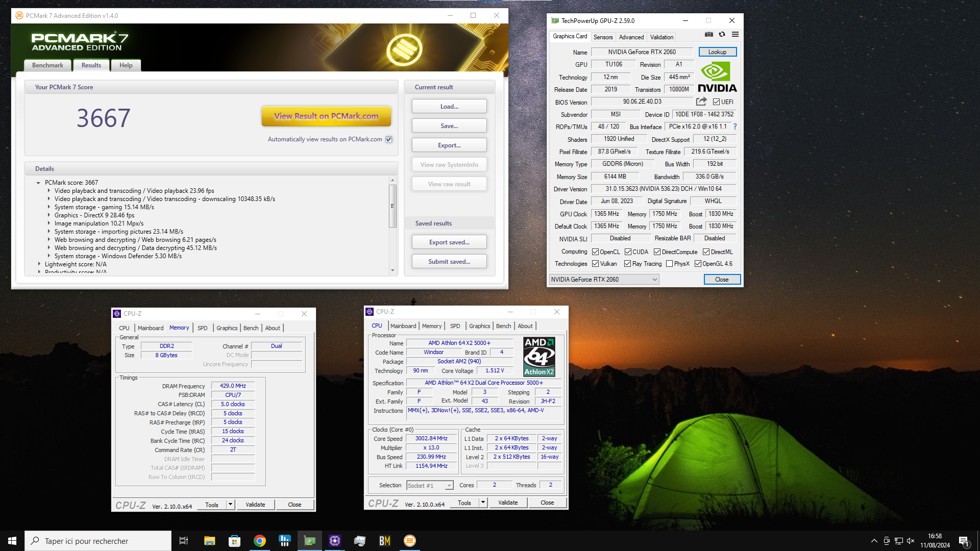Click View Result on PCMark.com button
Image resolution: width=980 pixels, height=551 pixels.
(326, 116)
